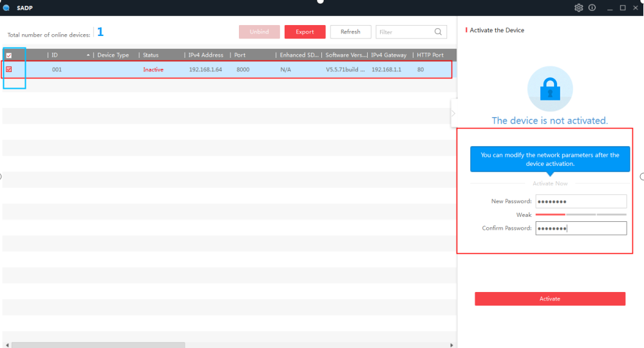Collapse the side panel with chevron arrow
The image size is (644, 348).
[453, 113]
